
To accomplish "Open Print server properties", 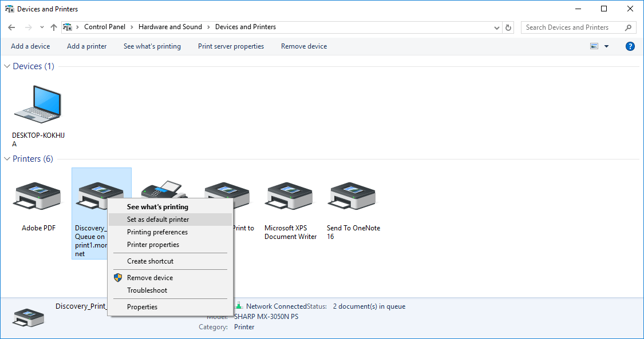I will [231, 46].
